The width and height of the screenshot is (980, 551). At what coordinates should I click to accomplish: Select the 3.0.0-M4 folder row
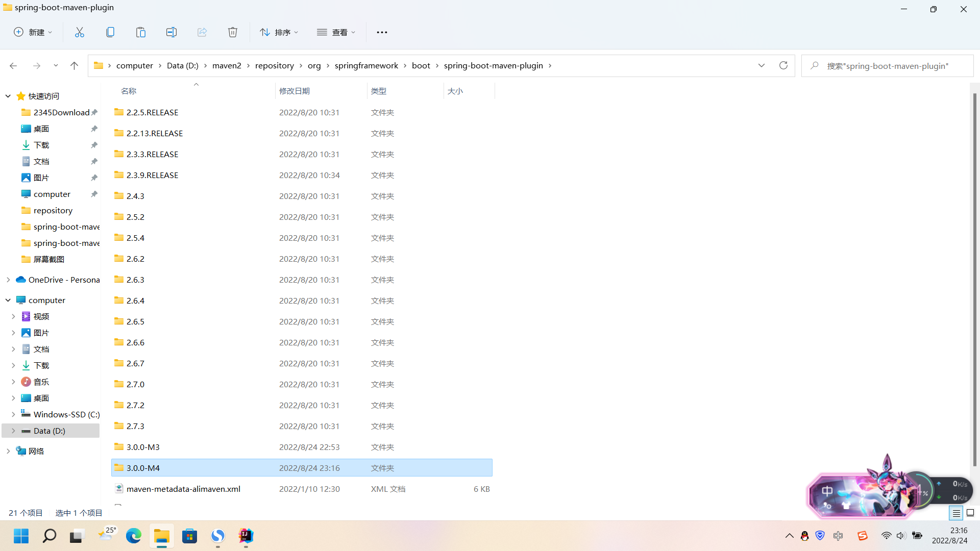pyautogui.click(x=302, y=468)
